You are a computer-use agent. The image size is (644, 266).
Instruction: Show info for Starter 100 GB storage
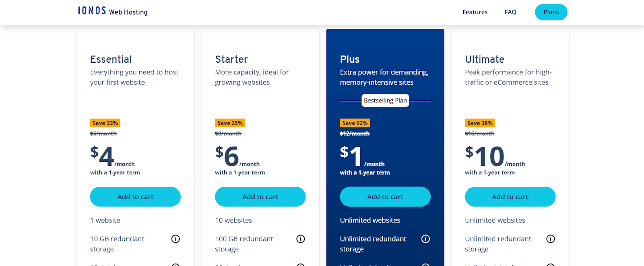301,239
